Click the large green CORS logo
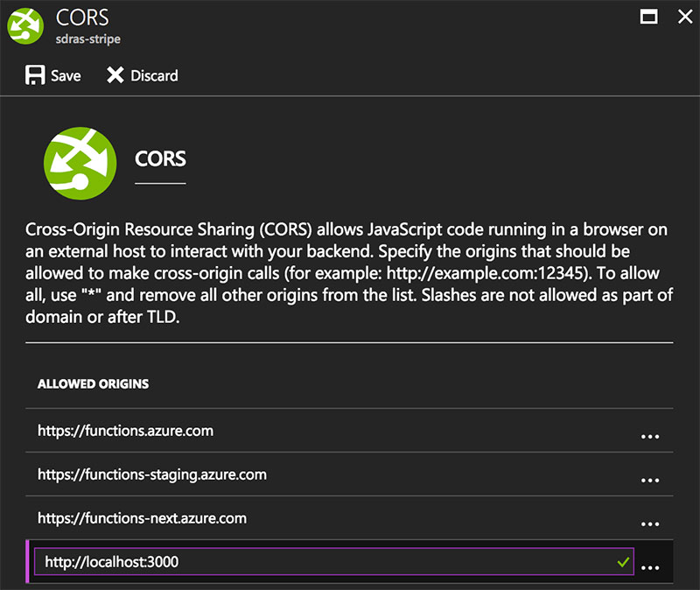Viewport: 700px width, 590px height. tap(80, 163)
